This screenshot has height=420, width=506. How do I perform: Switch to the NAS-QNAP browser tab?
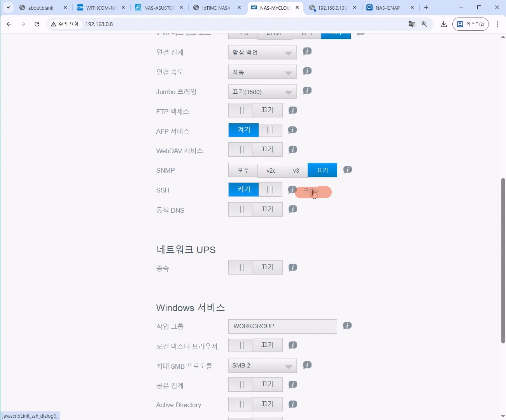[x=387, y=8]
